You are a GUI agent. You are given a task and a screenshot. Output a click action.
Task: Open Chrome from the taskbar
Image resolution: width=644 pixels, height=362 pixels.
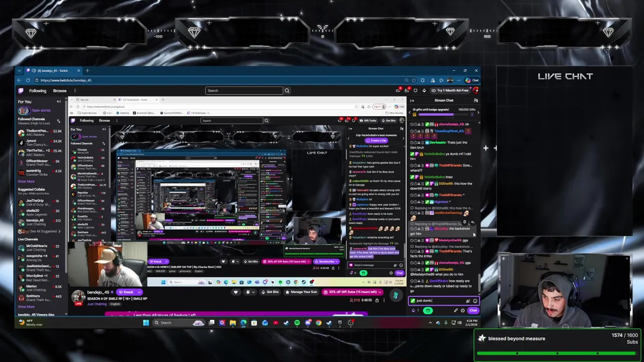318,323
